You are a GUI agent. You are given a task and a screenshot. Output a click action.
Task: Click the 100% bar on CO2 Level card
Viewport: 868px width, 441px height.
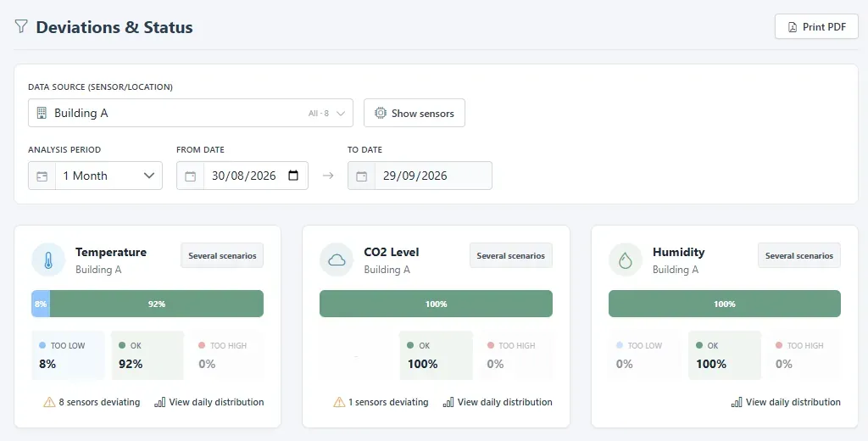click(x=437, y=304)
